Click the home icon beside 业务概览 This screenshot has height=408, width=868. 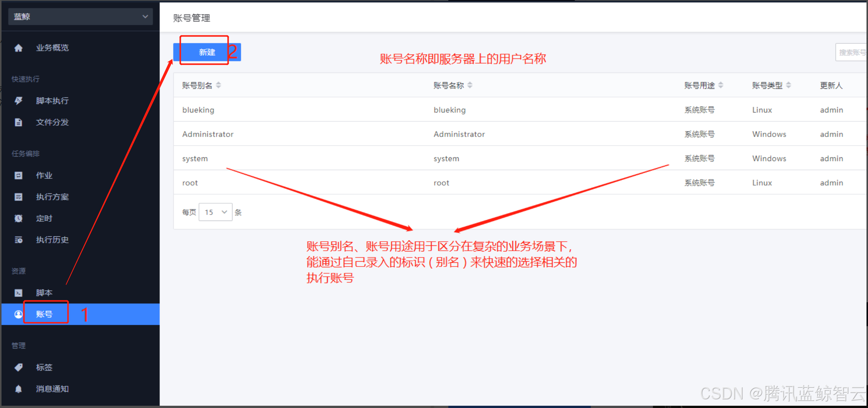[x=18, y=48]
